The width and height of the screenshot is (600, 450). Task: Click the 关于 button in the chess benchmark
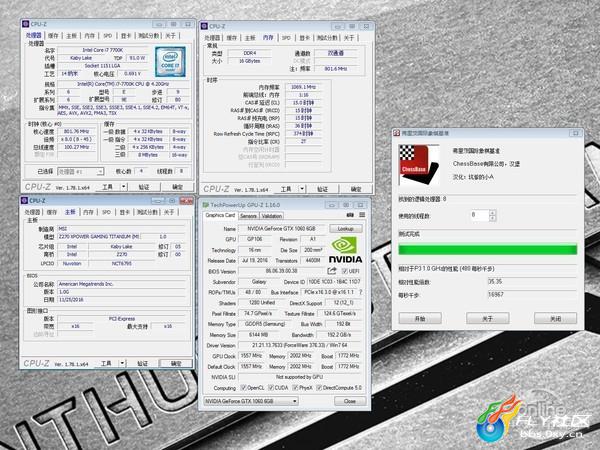point(488,318)
